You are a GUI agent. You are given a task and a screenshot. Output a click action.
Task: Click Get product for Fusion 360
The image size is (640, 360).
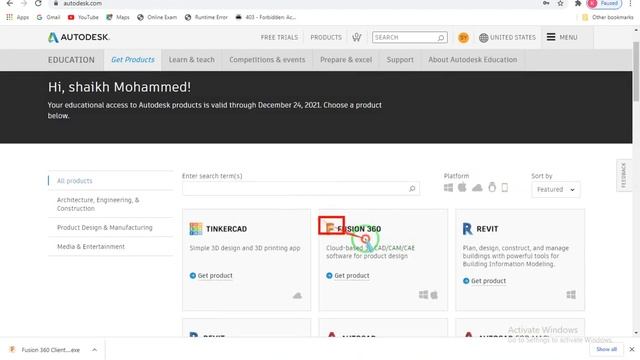tap(348, 276)
